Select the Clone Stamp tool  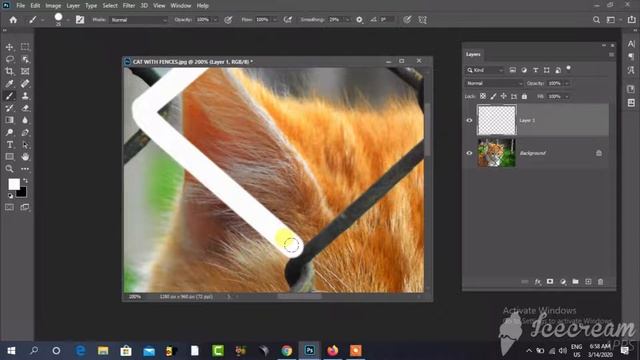pyautogui.click(x=25, y=96)
